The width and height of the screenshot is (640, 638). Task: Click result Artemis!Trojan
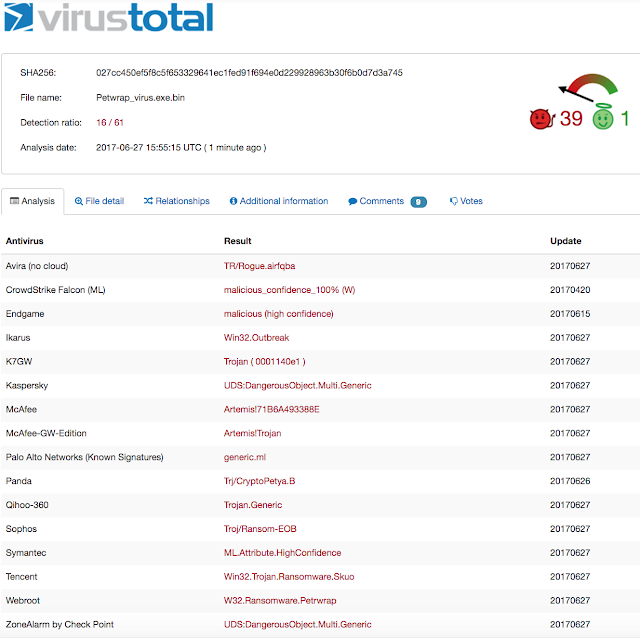point(252,433)
